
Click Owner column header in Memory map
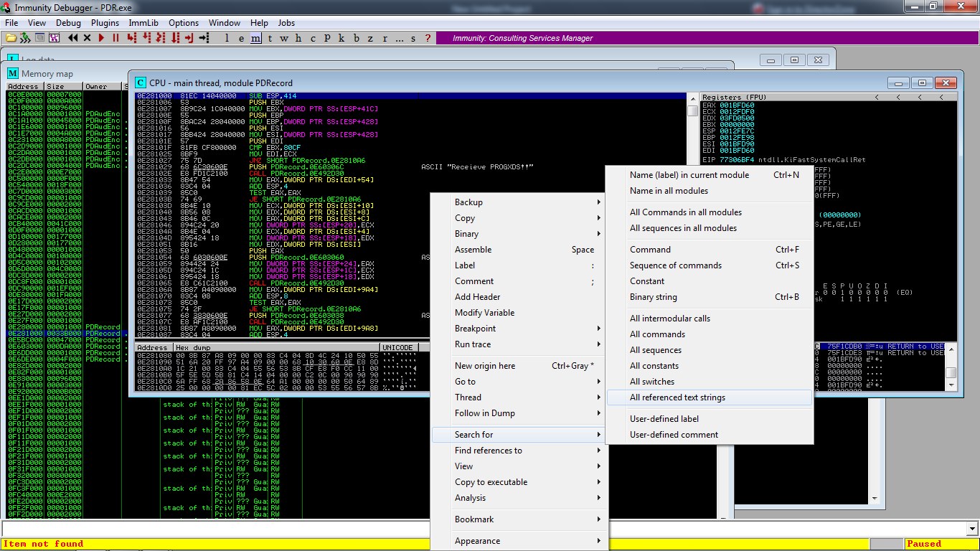pyautogui.click(x=102, y=86)
